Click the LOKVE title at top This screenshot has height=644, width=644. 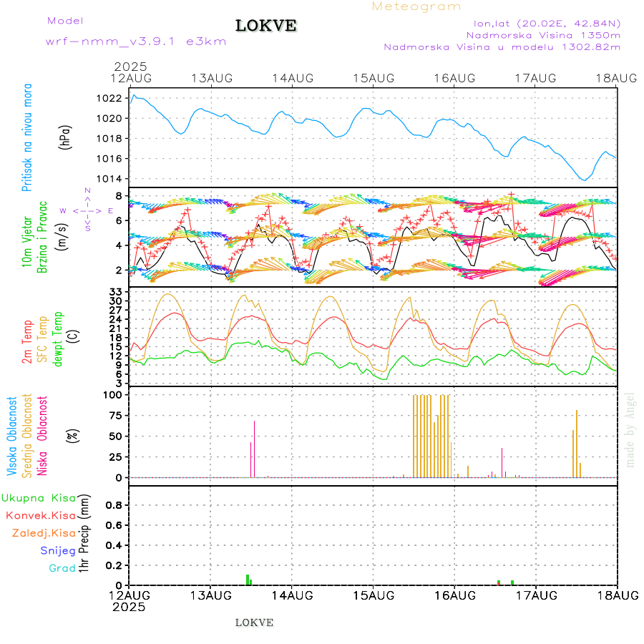click(265, 26)
